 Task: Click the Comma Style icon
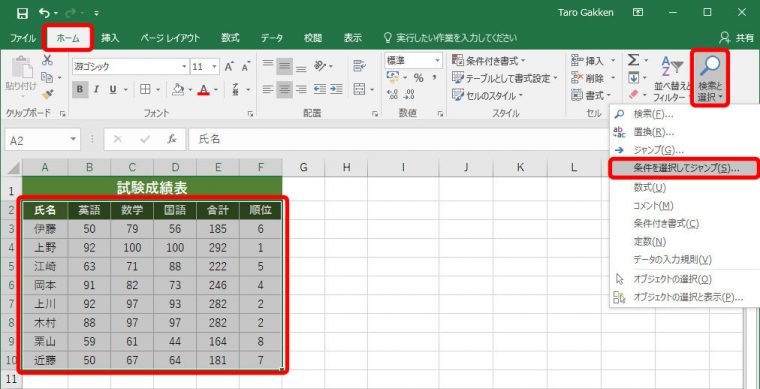pos(434,78)
